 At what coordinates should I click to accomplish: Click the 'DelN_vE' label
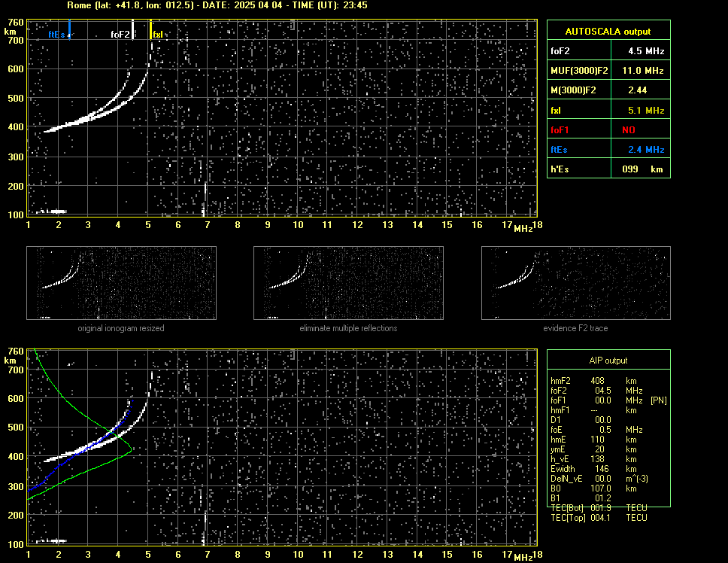566,479
